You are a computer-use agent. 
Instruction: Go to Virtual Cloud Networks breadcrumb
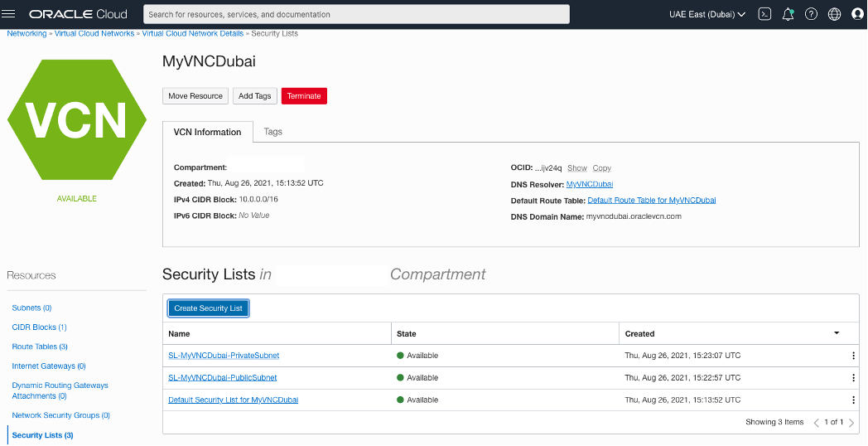[94, 33]
